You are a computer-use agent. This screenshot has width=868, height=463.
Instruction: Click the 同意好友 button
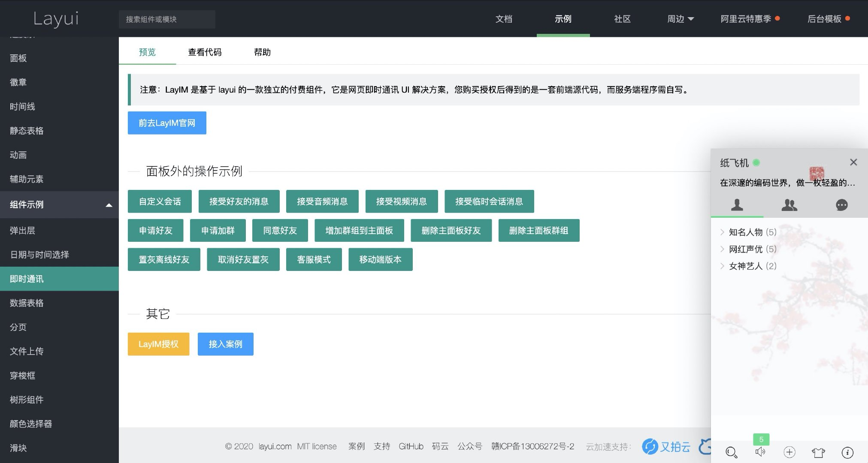[280, 231]
